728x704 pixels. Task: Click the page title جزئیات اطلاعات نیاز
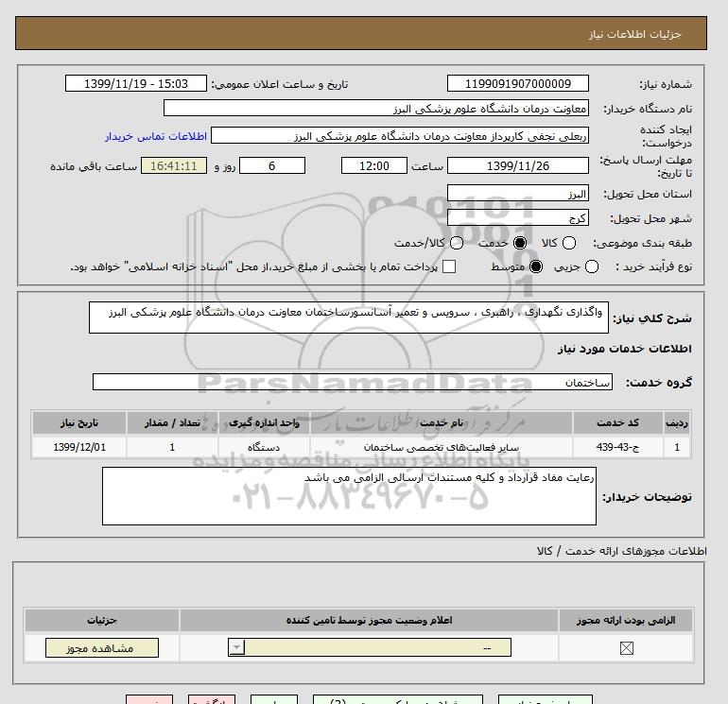(634, 35)
